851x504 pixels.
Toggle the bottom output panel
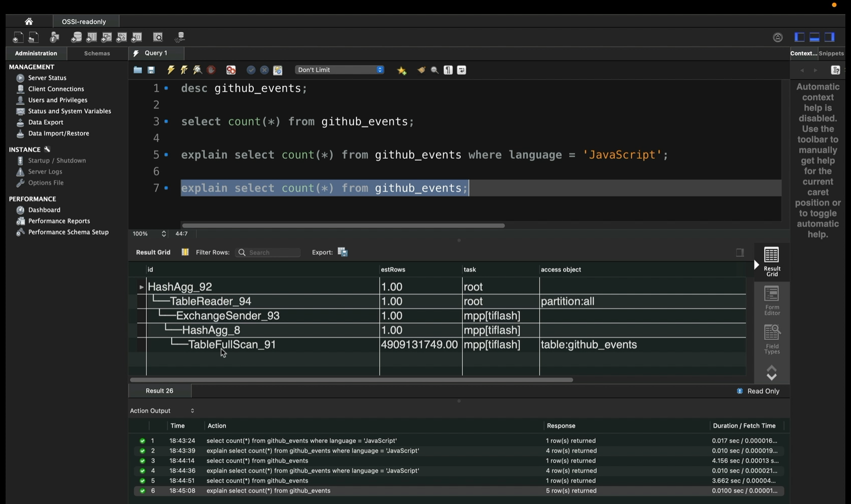pos(815,37)
